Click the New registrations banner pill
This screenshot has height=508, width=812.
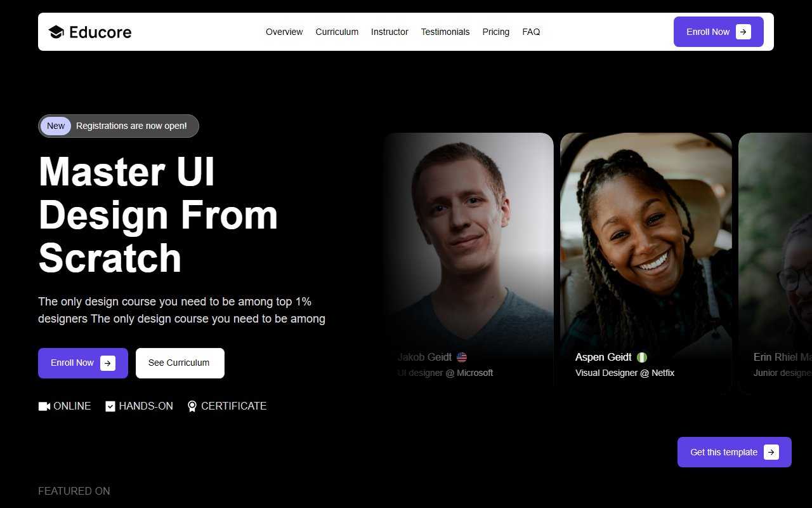[x=118, y=126]
